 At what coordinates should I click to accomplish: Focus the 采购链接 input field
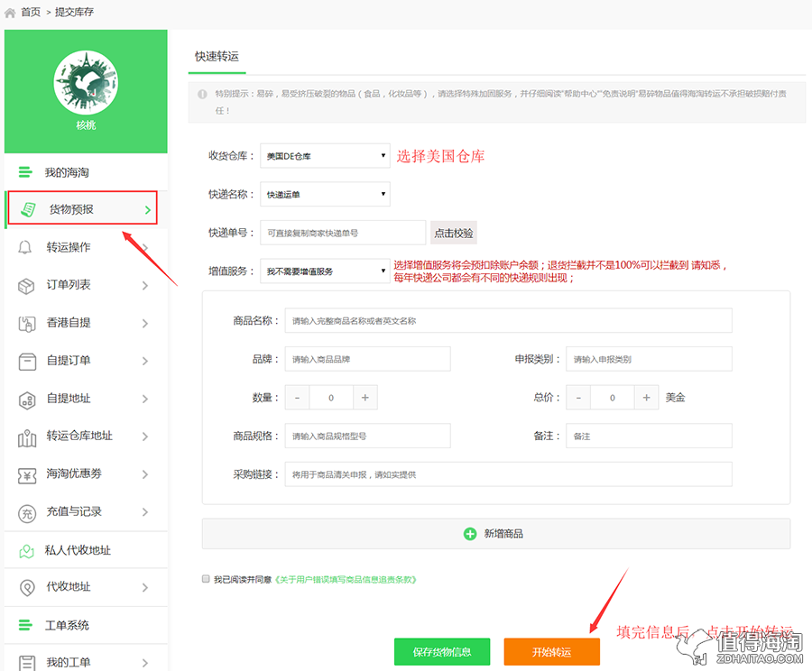click(x=509, y=474)
